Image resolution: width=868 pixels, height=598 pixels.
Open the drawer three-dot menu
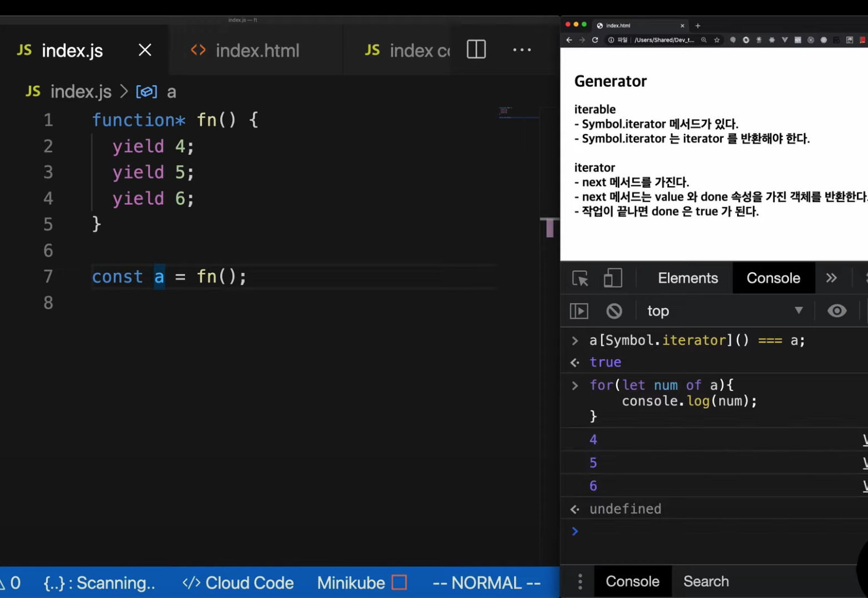[580, 581]
